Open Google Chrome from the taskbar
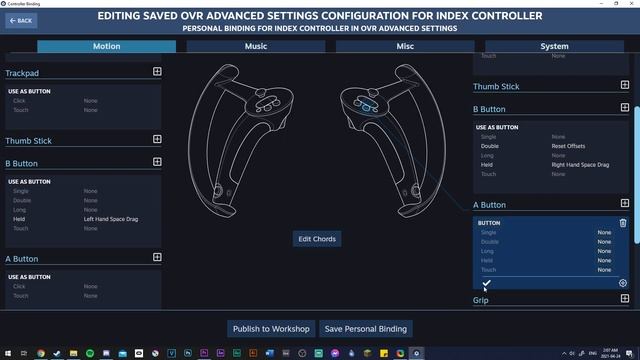 coord(41,353)
